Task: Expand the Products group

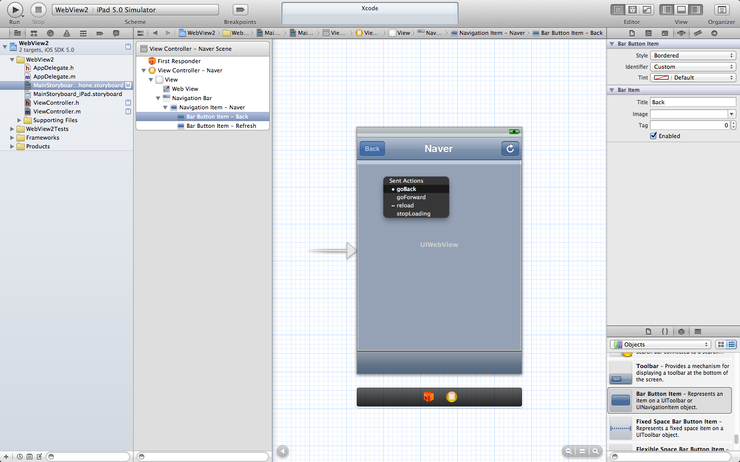Action: [12, 146]
